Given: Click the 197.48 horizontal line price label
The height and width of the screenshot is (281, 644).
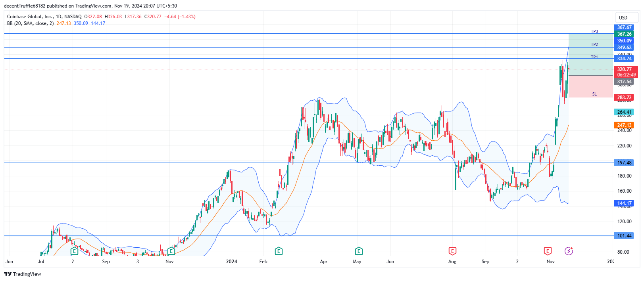Looking at the screenshot, I should pos(624,163).
